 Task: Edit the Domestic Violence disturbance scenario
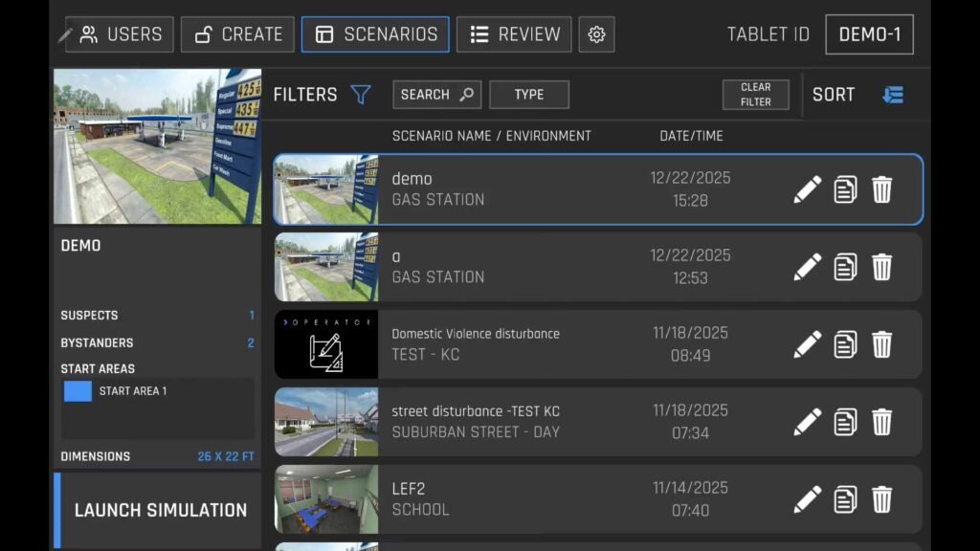coord(807,343)
